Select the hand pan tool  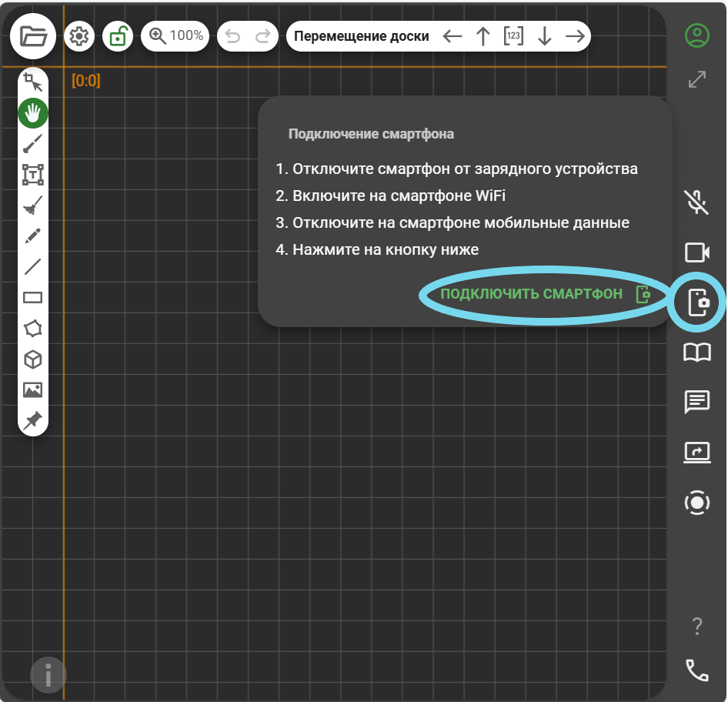coord(33,113)
